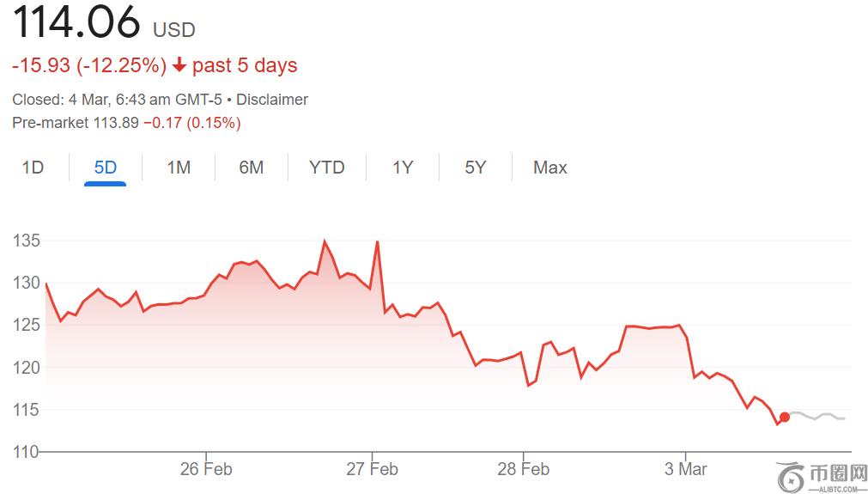868x494 pixels.
Task: Click the -15.93 (-12.25%) change text
Action: point(89,66)
